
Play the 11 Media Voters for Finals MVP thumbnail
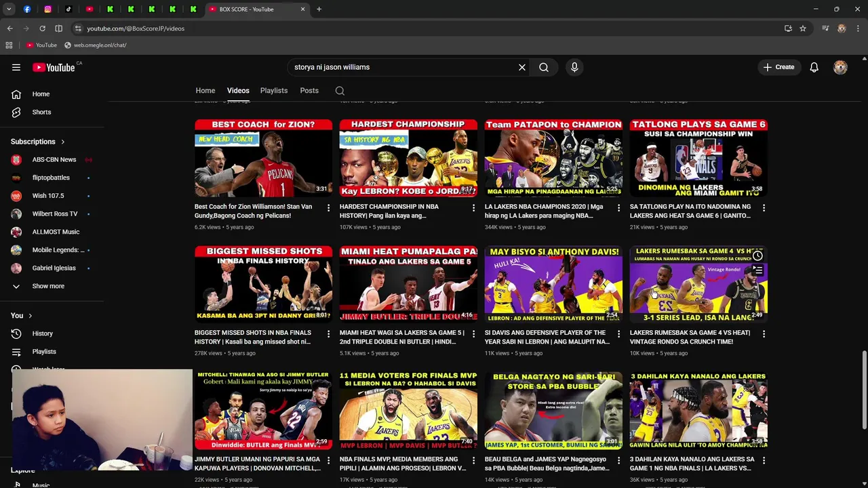click(408, 410)
